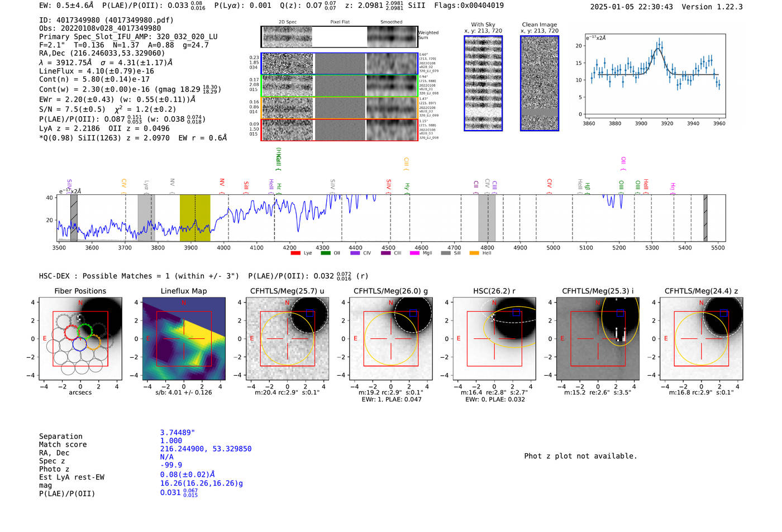Click 'Primary Spec_Slot_IFU_AMP: 320_032_020_LU' text
The width and height of the screenshot is (782, 532).
pyautogui.click(x=128, y=37)
